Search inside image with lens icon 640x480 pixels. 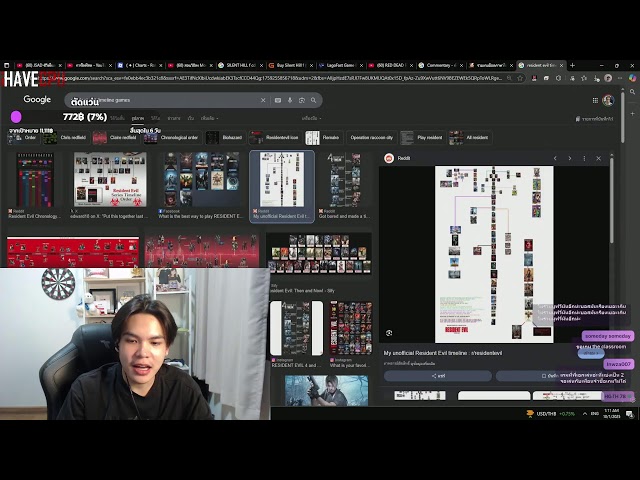pyautogui.click(x=389, y=333)
